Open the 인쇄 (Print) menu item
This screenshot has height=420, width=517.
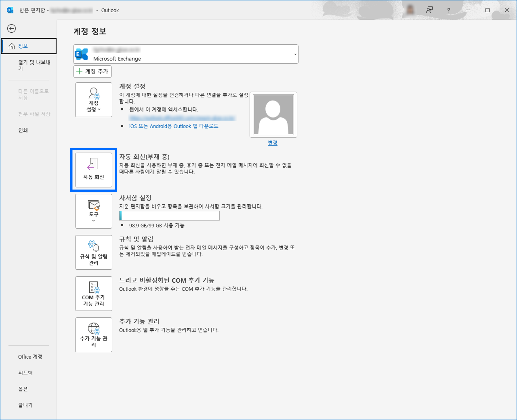coord(23,130)
